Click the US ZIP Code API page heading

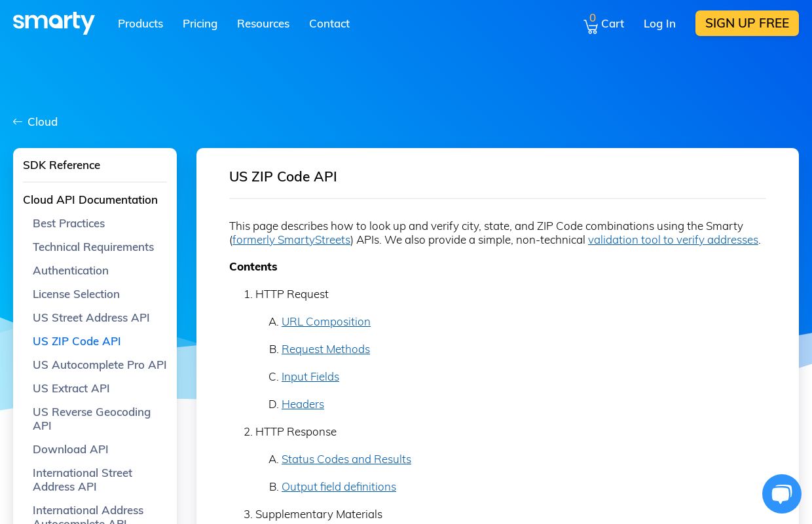[x=283, y=177]
